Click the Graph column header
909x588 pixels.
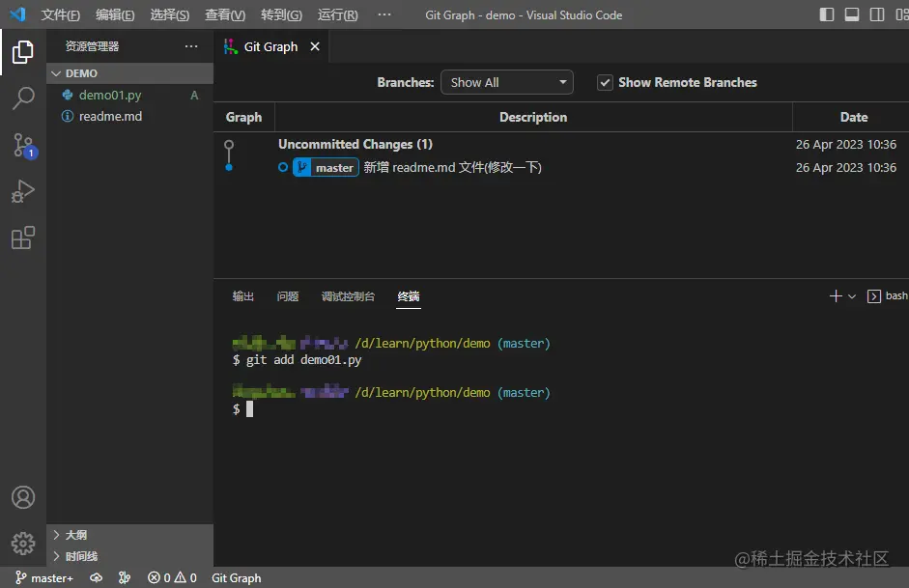(x=243, y=117)
